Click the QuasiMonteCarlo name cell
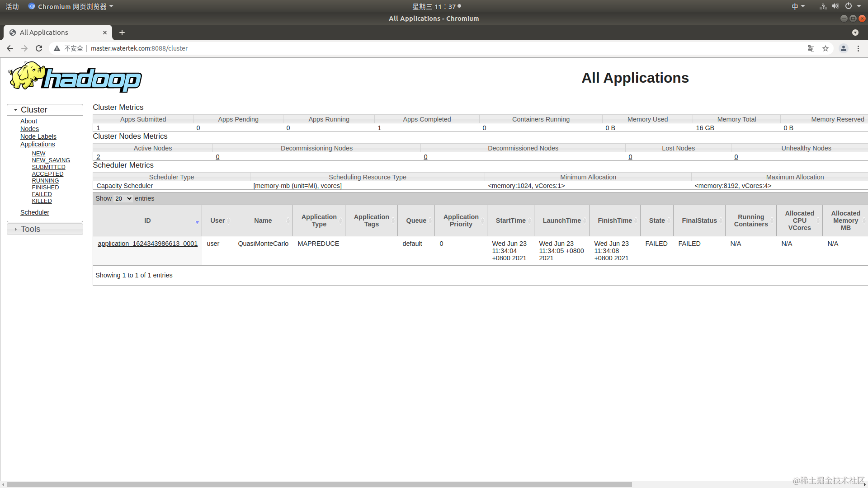The height and width of the screenshot is (488, 868). (x=263, y=244)
